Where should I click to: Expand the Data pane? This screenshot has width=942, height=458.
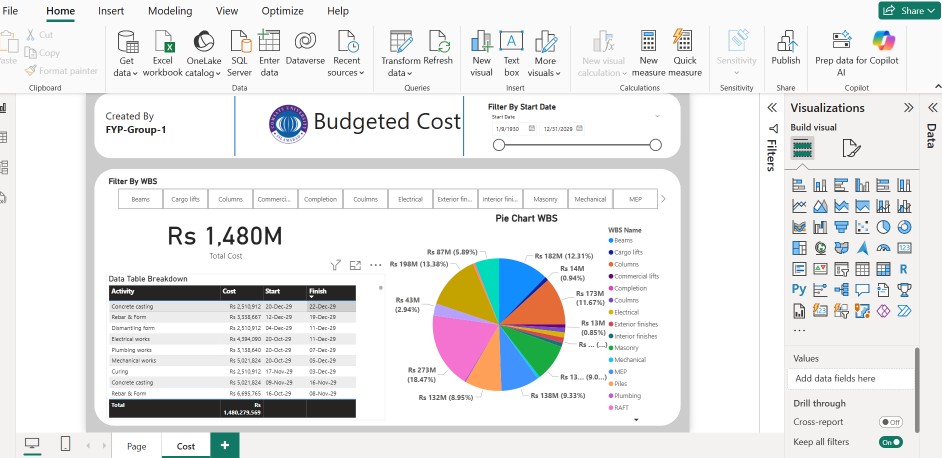932,108
